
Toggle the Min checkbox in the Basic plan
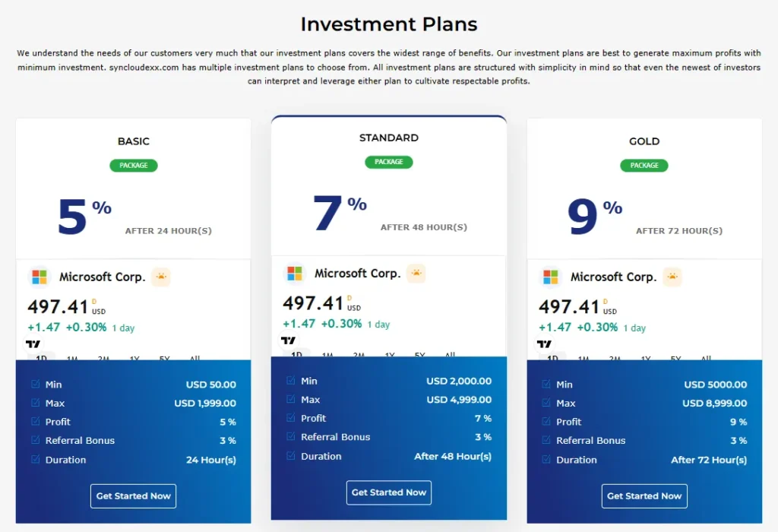tap(35, 385)
